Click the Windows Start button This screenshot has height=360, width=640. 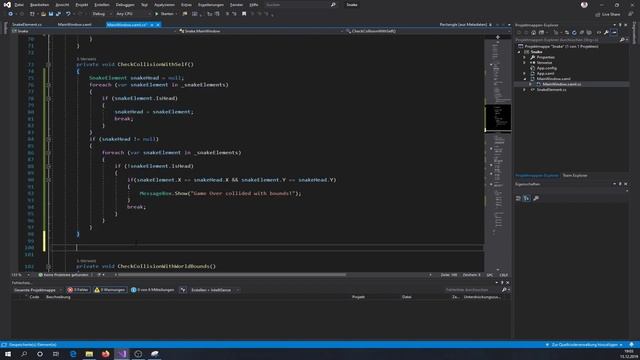8,354
